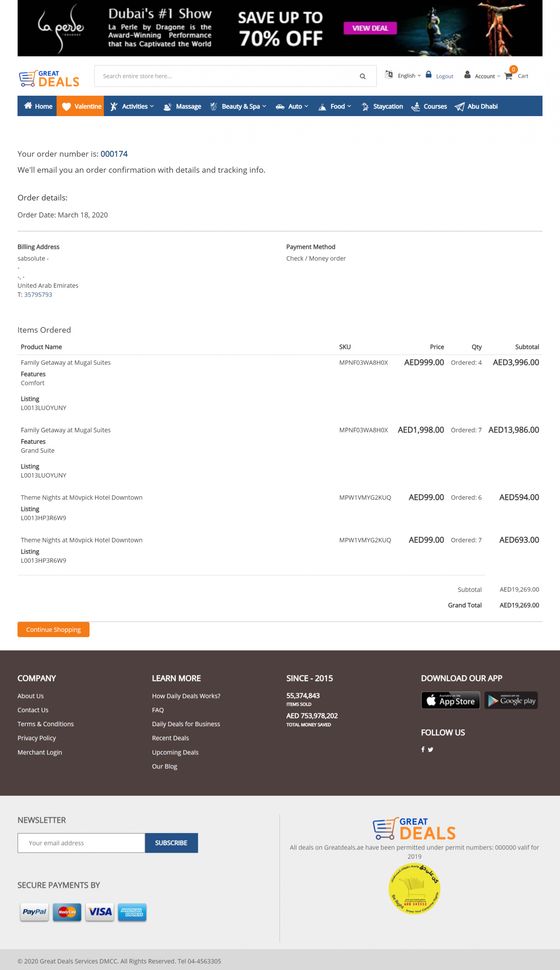Click the Food cloche icon

click(x=322, y=107)
